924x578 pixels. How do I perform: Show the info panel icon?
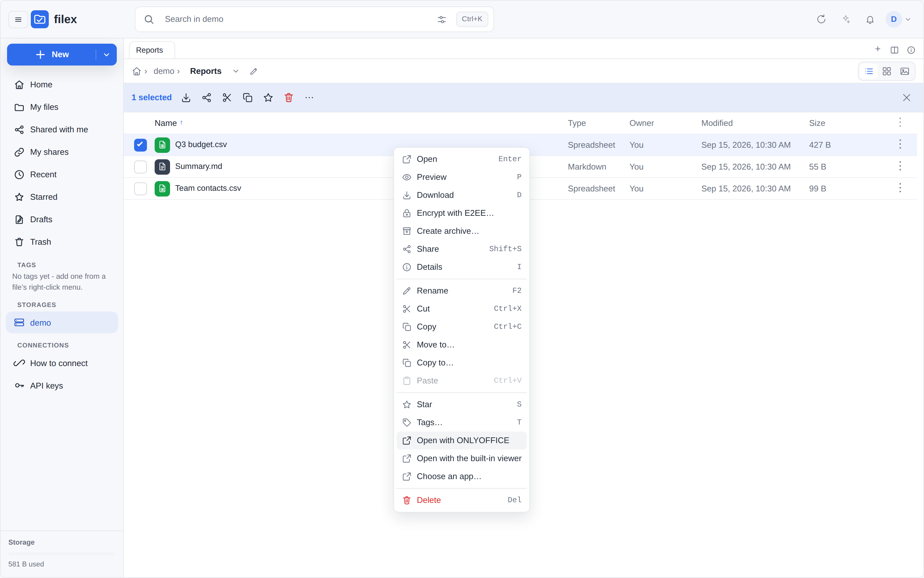point(911,50)
